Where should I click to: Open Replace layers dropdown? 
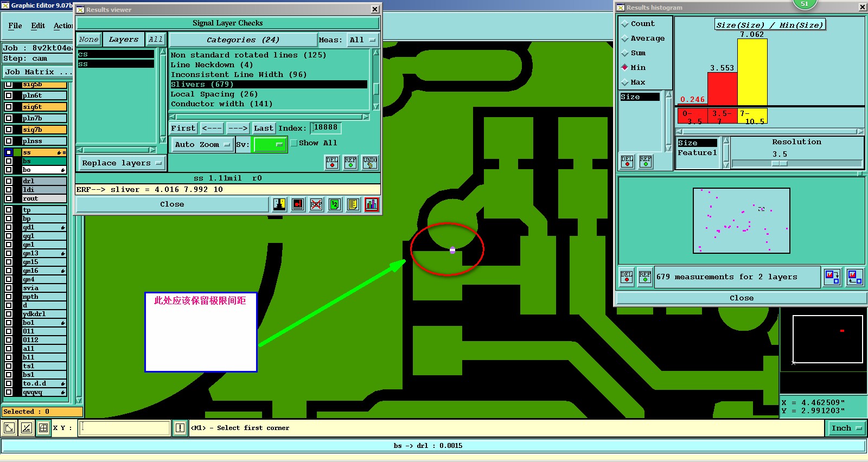tap(122, 163)
